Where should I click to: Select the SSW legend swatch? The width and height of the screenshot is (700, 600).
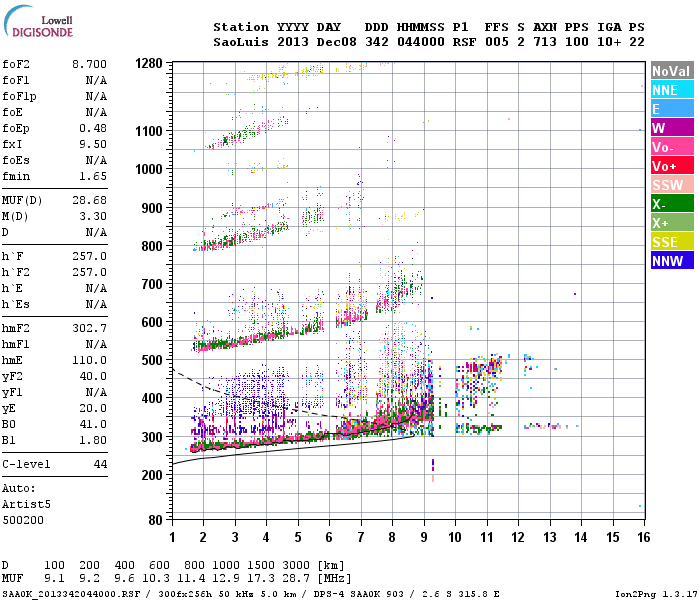(672, 185)
